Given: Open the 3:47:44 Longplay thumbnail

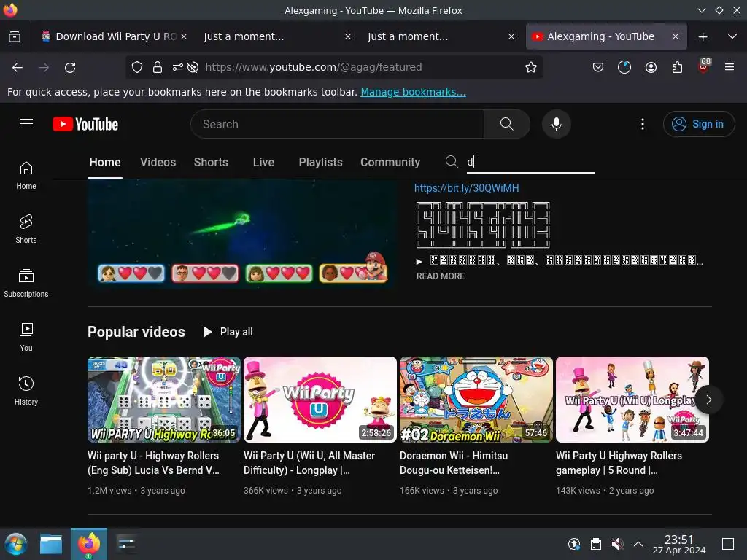Looking at the screenshot, I should (632, 400).
